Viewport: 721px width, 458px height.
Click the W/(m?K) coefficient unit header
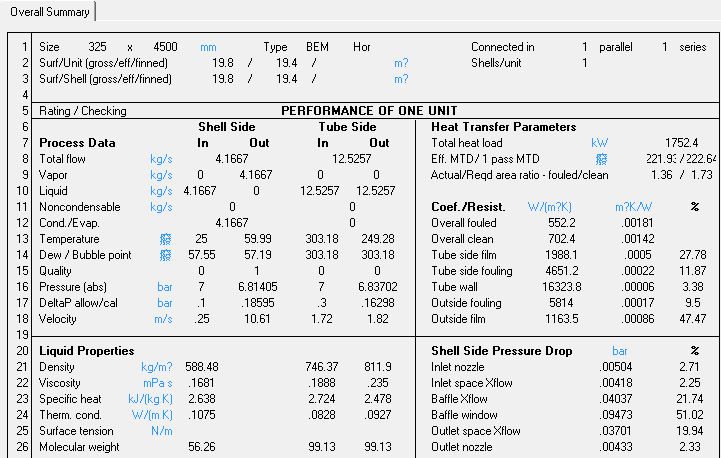coord(549,207)
